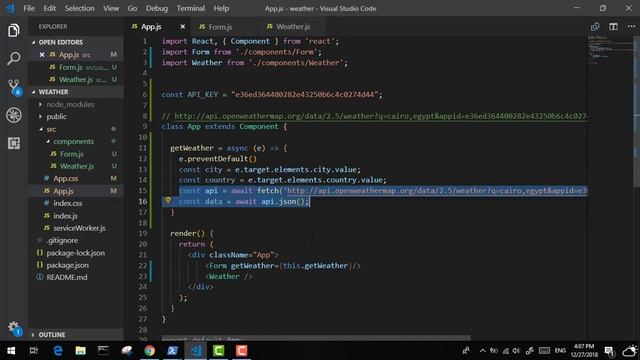This screenshot has height=360, width=640.
Task: Open PowerShell from taskbar
Action: click(172, 351)
